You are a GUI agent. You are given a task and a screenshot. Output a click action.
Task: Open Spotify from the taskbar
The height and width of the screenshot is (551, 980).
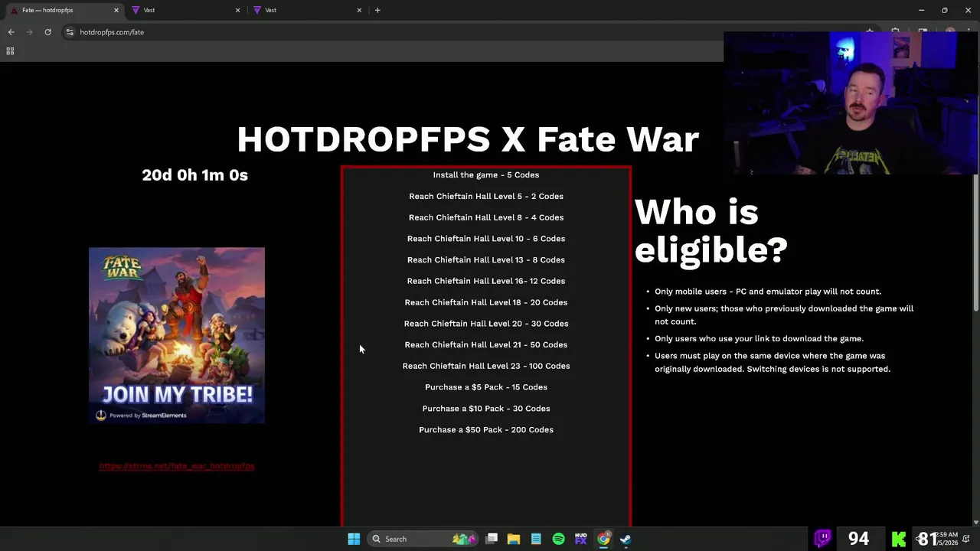558,539
